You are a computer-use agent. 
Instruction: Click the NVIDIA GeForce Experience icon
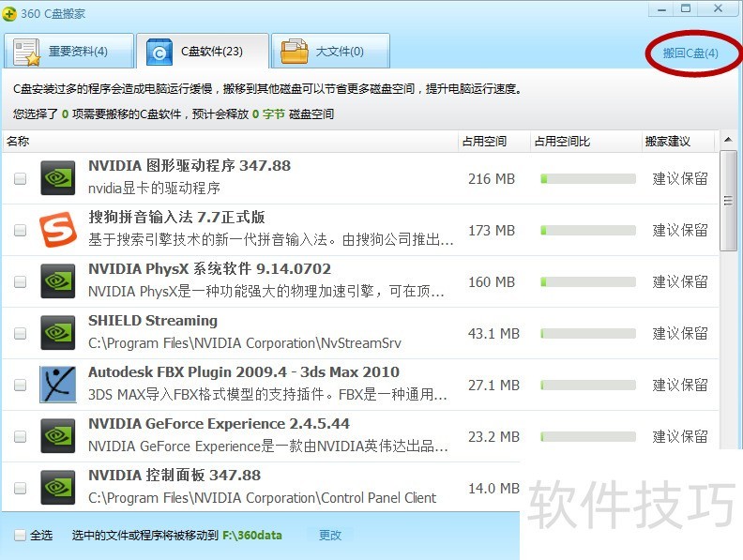coord(58,436)
